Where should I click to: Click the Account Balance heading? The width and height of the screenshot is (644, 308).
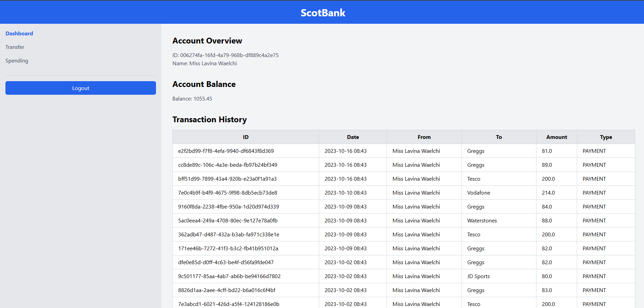pyautogui.click(x=204, y=84)
